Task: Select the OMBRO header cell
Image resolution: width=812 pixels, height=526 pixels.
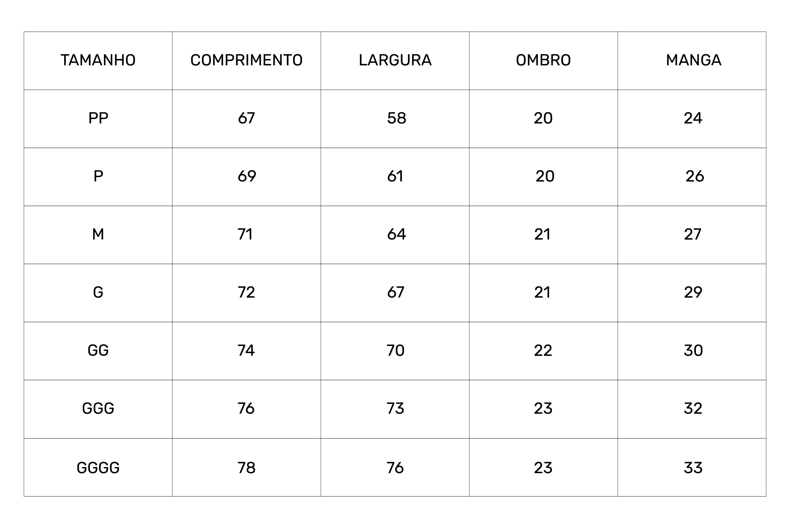Action: (543, 60)
